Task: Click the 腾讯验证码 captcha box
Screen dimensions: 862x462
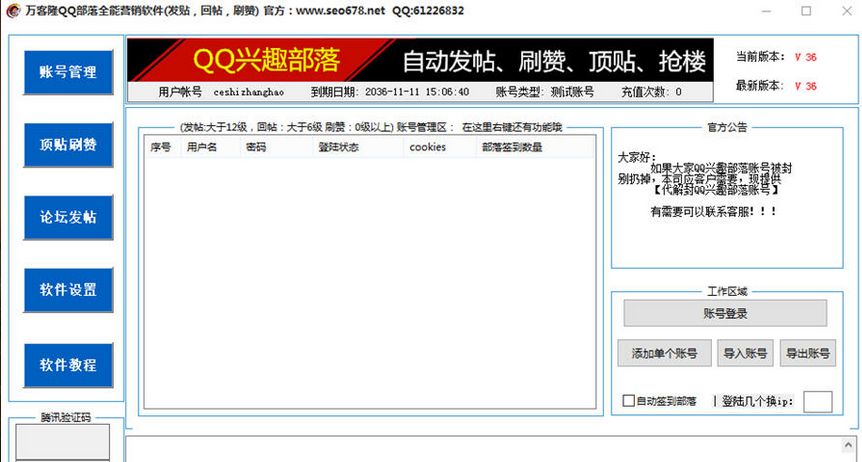Action: click(64, 441)
